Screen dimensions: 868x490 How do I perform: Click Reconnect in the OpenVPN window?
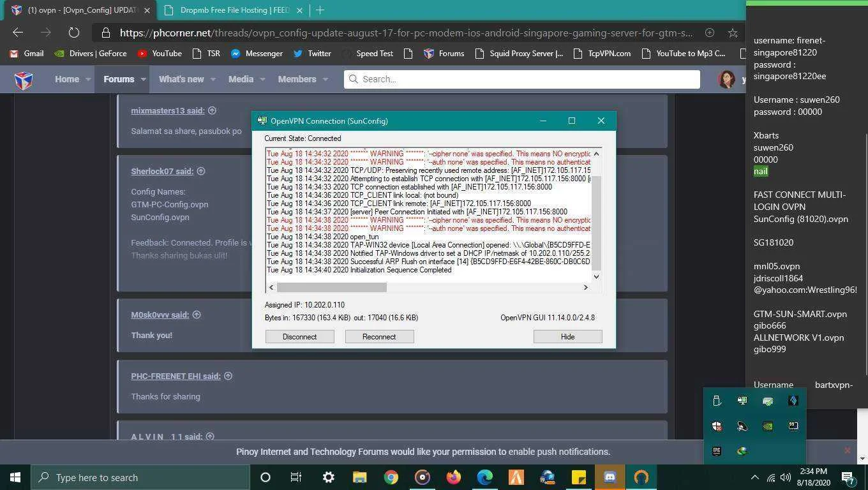tap(379, 336)
